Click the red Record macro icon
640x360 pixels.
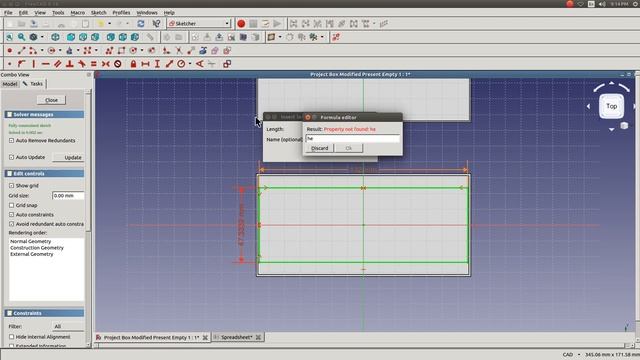[241, 24]
